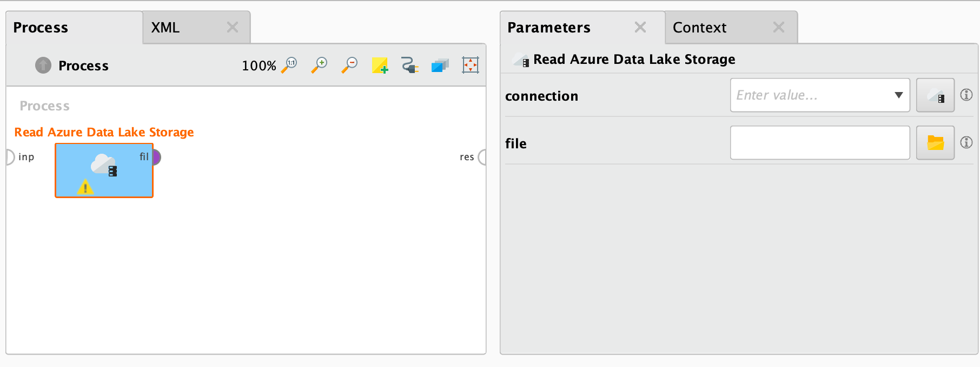
Task: Zoom in on the process canvas
Action: [320, 65]
